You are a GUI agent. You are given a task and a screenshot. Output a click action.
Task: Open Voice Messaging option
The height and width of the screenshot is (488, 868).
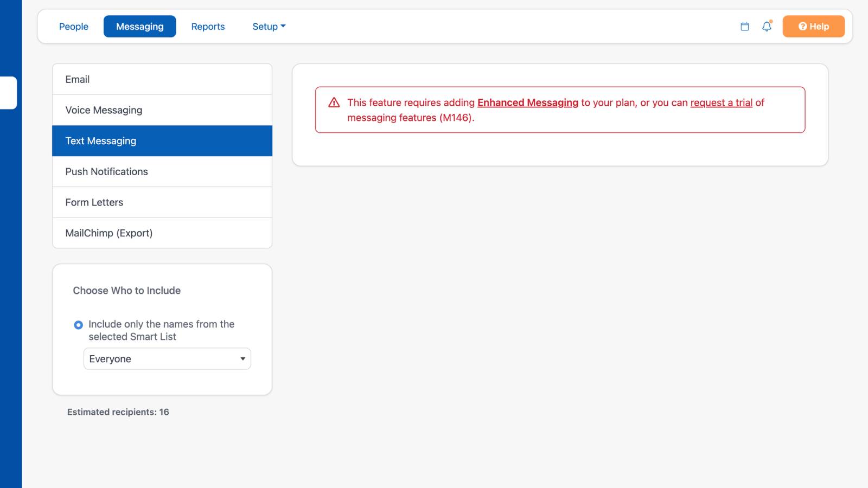click(162, 110)
